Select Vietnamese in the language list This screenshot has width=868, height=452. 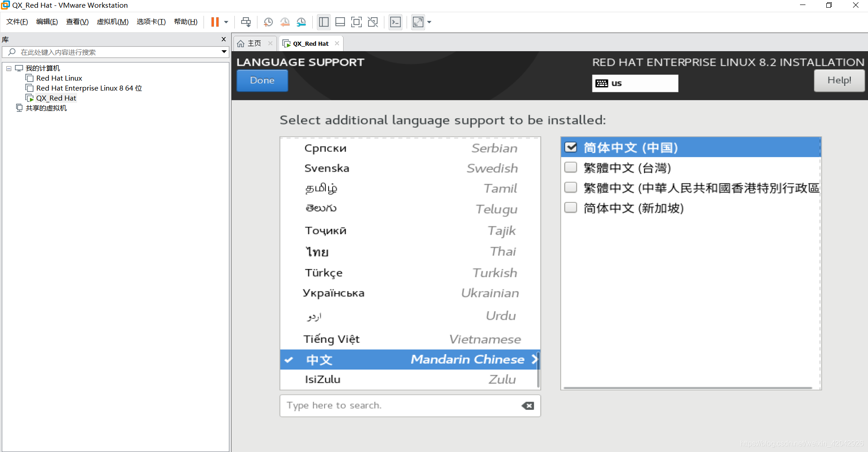point(410,339)
